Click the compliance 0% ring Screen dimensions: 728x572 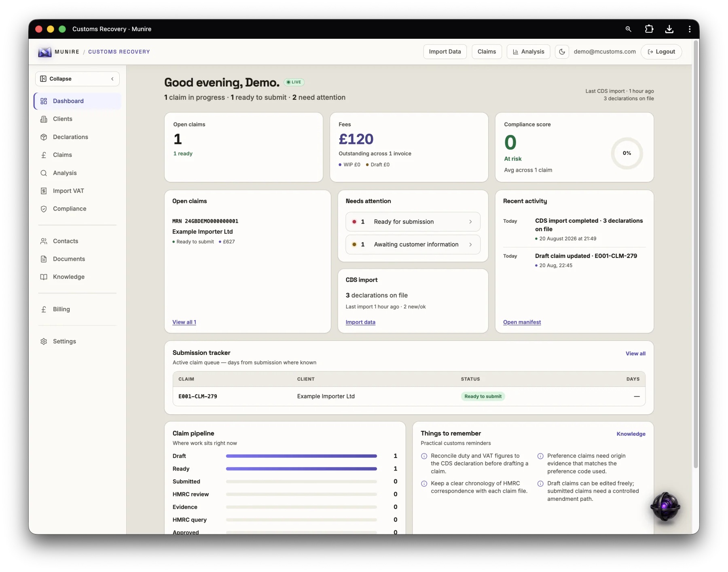(x=627, y=153)
